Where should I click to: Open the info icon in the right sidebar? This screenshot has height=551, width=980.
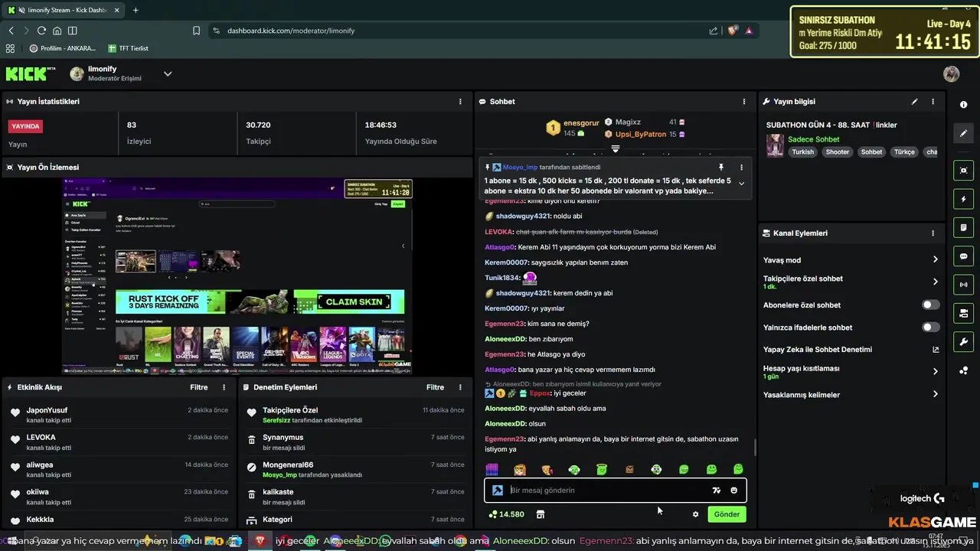tap(963, 104)
